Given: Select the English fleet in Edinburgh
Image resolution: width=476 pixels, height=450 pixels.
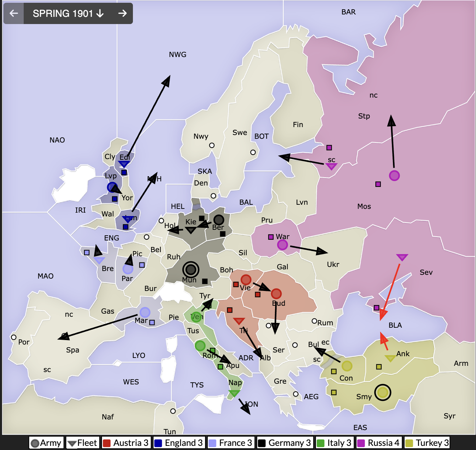Looking at the screenshot, I should [x=124, y=165].
